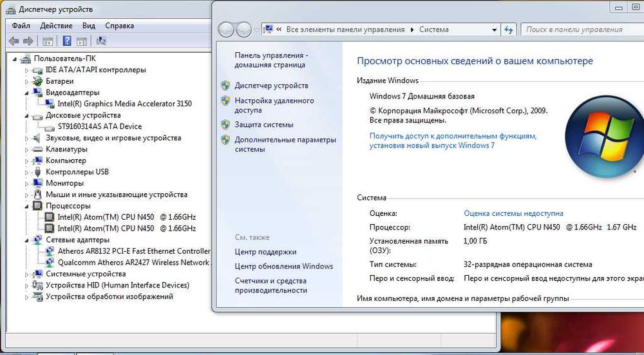Viewport: 644px width, 355px height.
Task: Click the Мыши mouse icon
Action: [x=37, y=195]
